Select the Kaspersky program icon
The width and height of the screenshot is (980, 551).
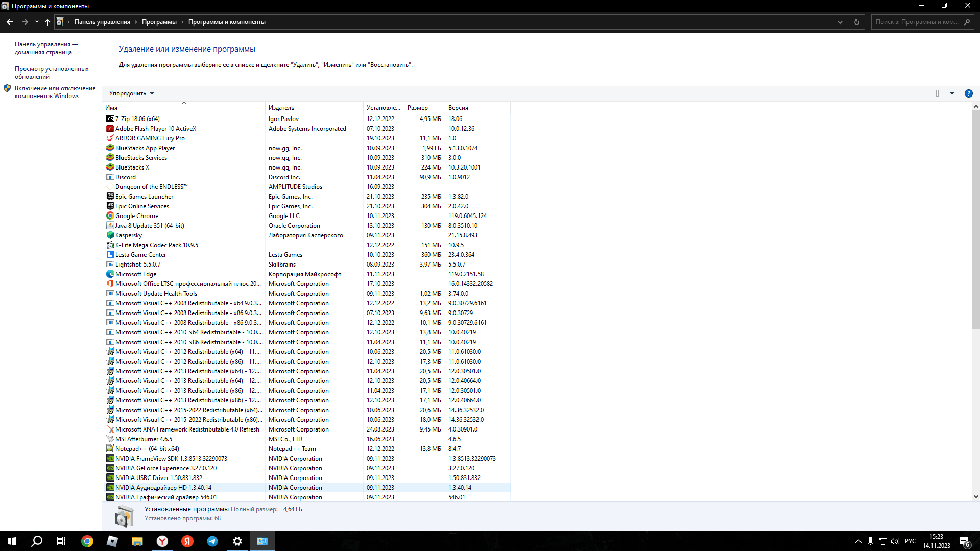tap(110, 235)
